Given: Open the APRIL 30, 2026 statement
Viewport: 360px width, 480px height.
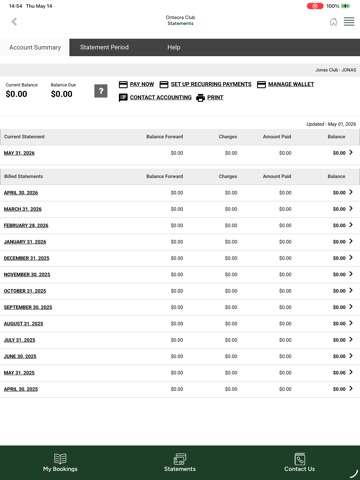Looking at the screenshot, I should pyautogui.click(x=21, y=193).
